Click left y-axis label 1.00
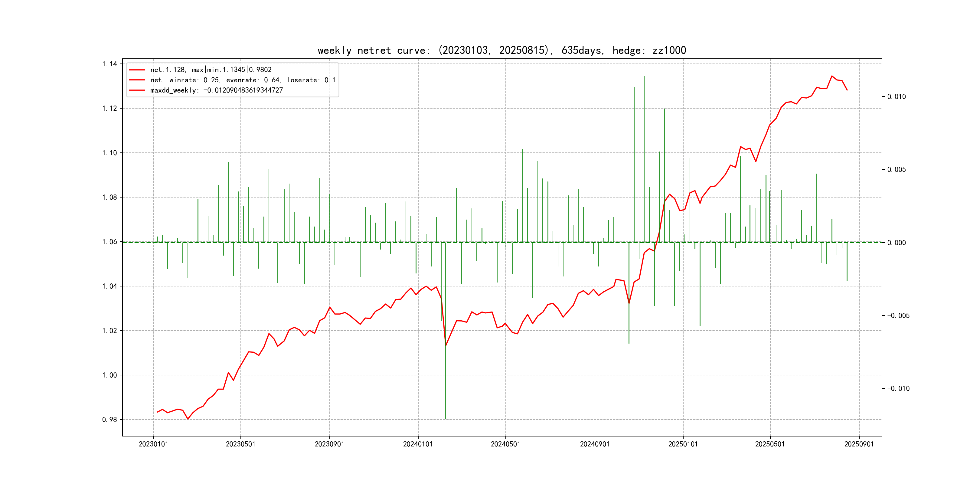Image resolution: width=980 pixels, height=490 pixels. click(109, 375)
